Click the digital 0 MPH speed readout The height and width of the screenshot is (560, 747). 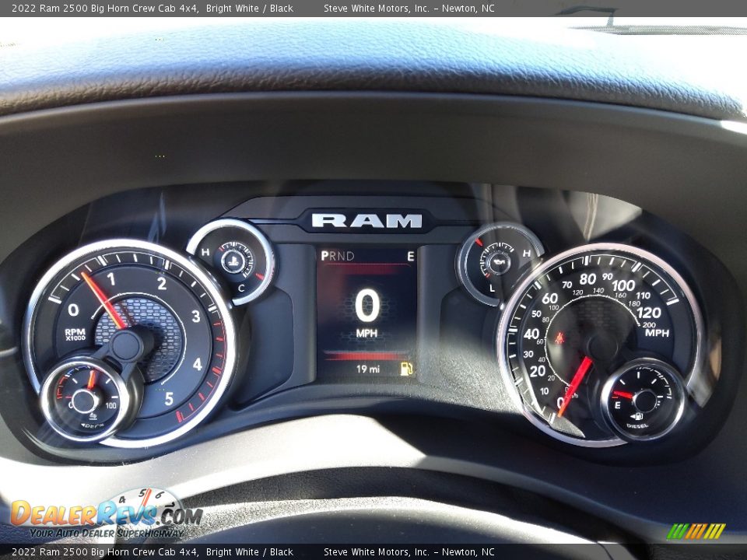(x=366, y=313)
